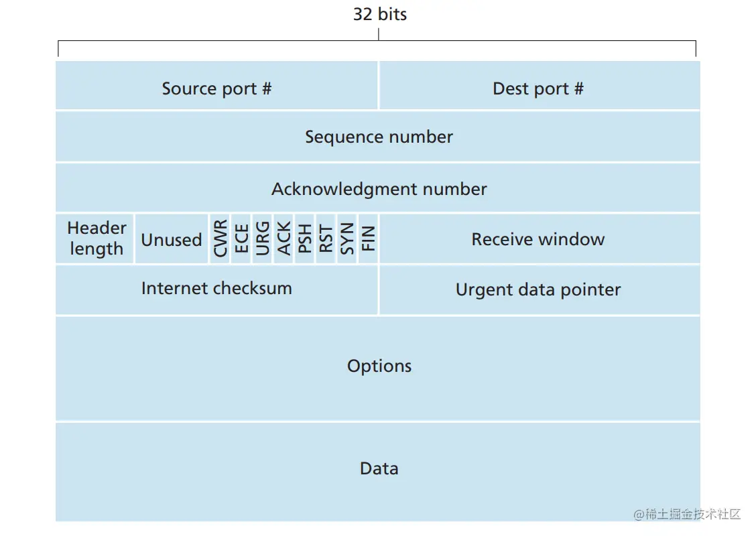Click the 32 bits width label
The image size is (756, 536).
pyautogui.click(x=379, y=15)
